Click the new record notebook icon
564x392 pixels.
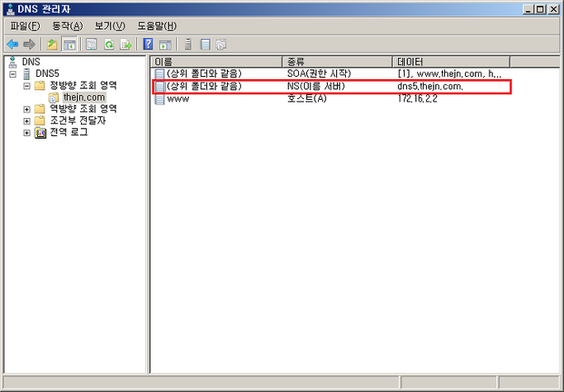click(x=205, y=45)
